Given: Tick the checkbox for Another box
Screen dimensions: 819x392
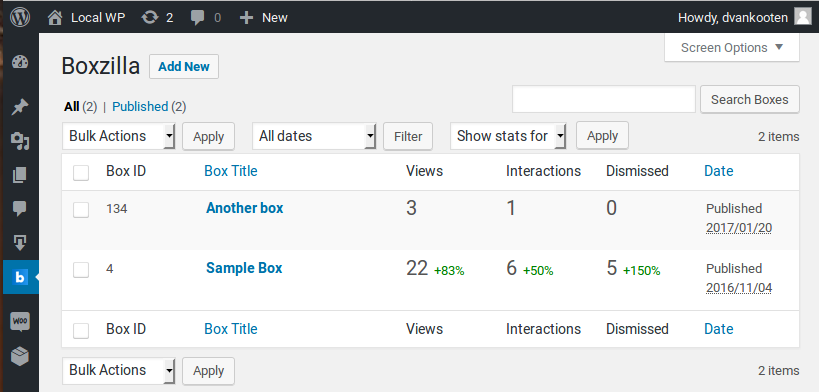Looking at the screenshot, I should 81,210.
